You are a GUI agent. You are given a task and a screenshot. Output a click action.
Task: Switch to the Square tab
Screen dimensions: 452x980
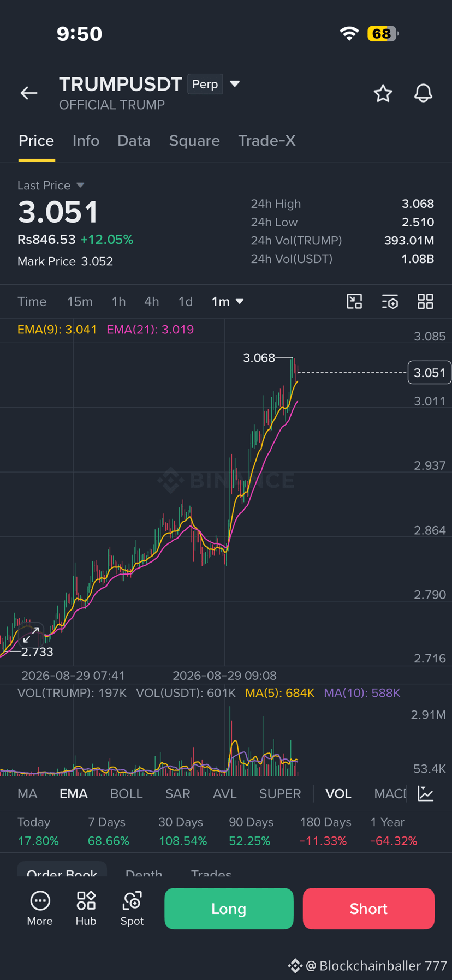click(x=194, y=141)
